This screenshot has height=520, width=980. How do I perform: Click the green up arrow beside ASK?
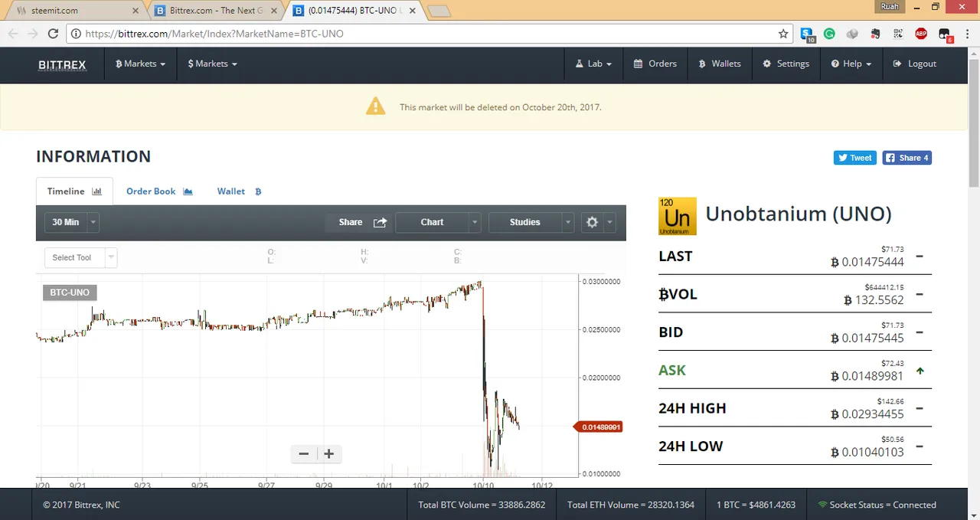tap(920, 371)
